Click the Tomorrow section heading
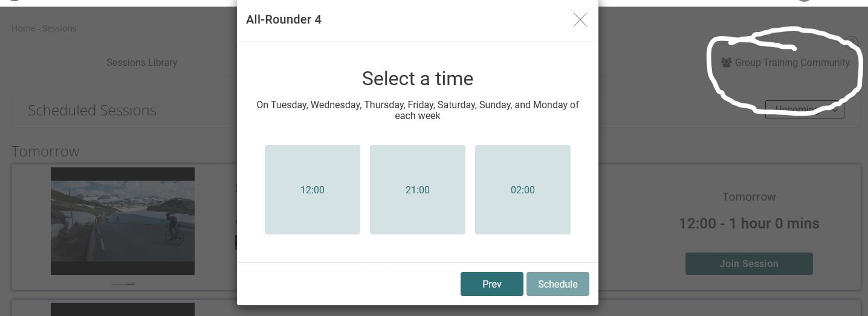This screenshot has height=316, width=868. 45,151
